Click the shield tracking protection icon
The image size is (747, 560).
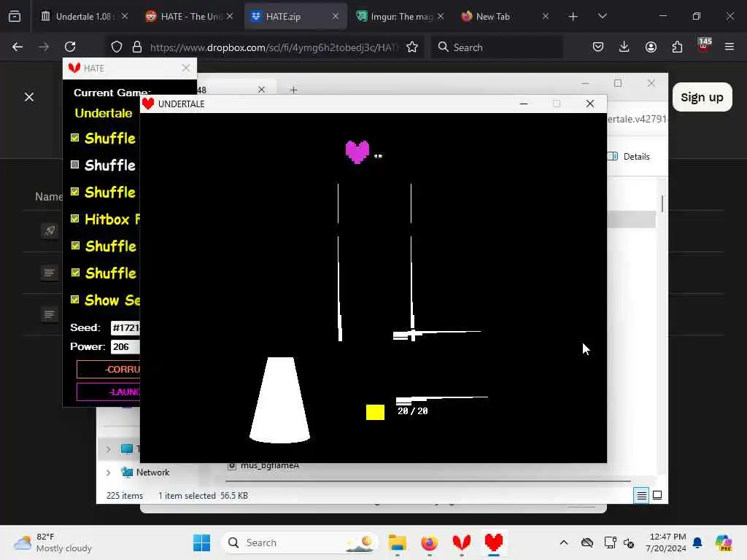(117, 47)
